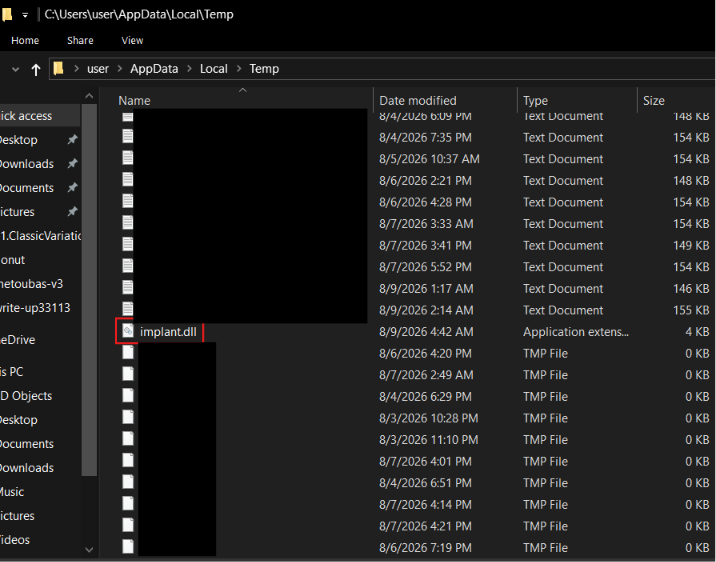Open netoubas-v3 folder in sidebar
716x562 pixels.
tap(32, 284)
